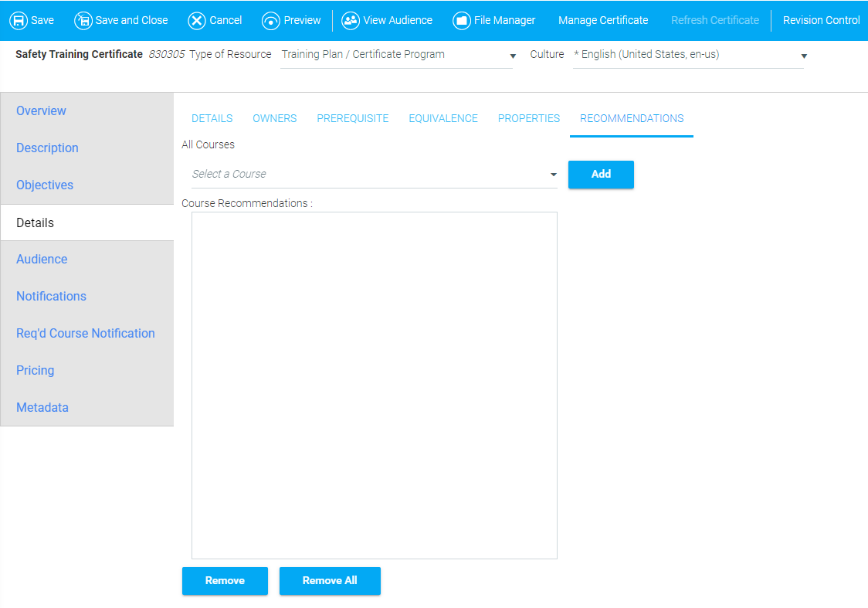The width and height of the screenshot is (868, 608).
Task: Open the Equivalence tab
Action: tap(443, 119)
